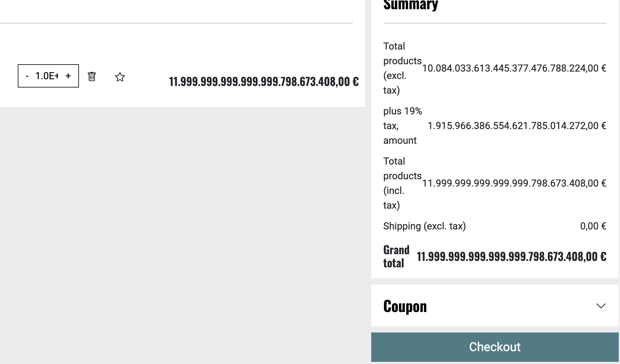Click the Total products (incl. tax) label
The height and width of the screenshot is (364, 620).
(x=402, y=183)
